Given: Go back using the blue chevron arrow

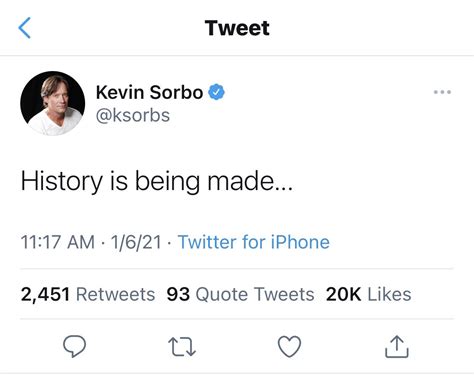Looking at the screenshot, I should coord(25,28).
